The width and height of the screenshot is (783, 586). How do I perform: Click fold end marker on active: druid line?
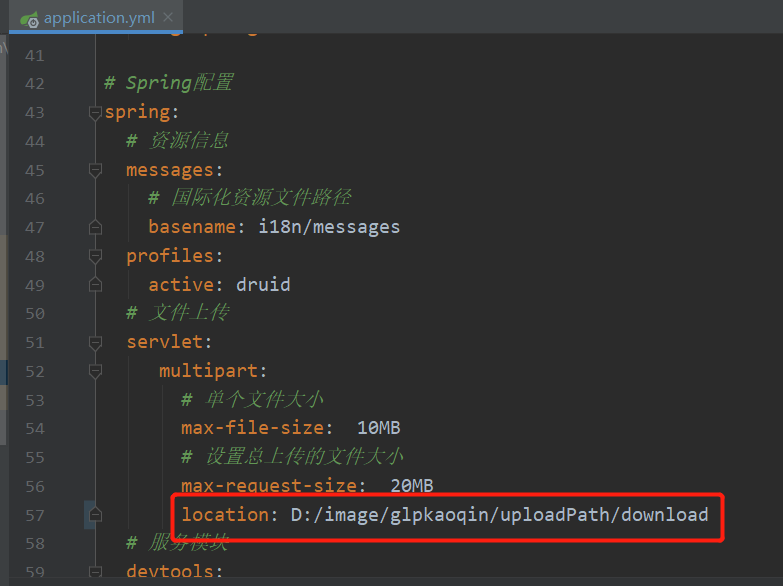click(95, 285)
